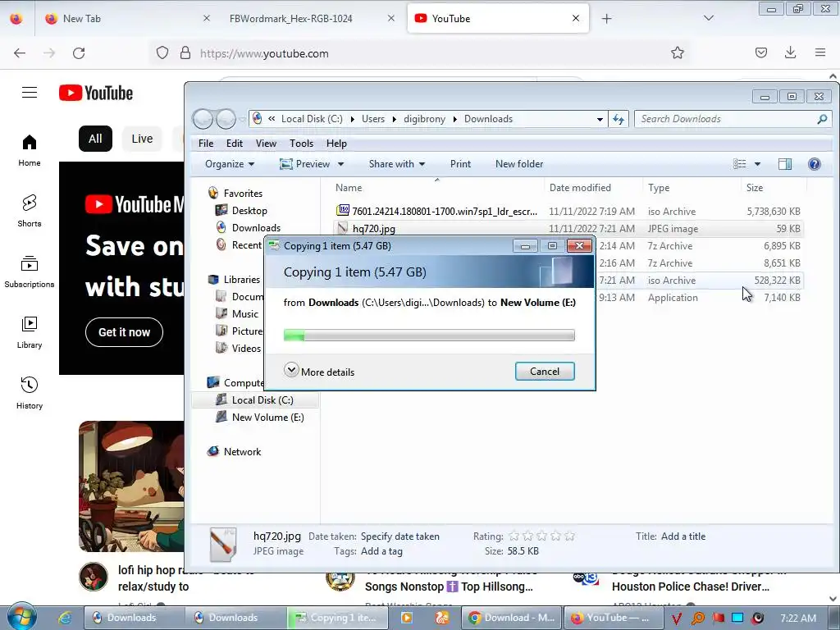Click the tracking protection shield icon
This screenshot has height=630, width=840.
162,53
